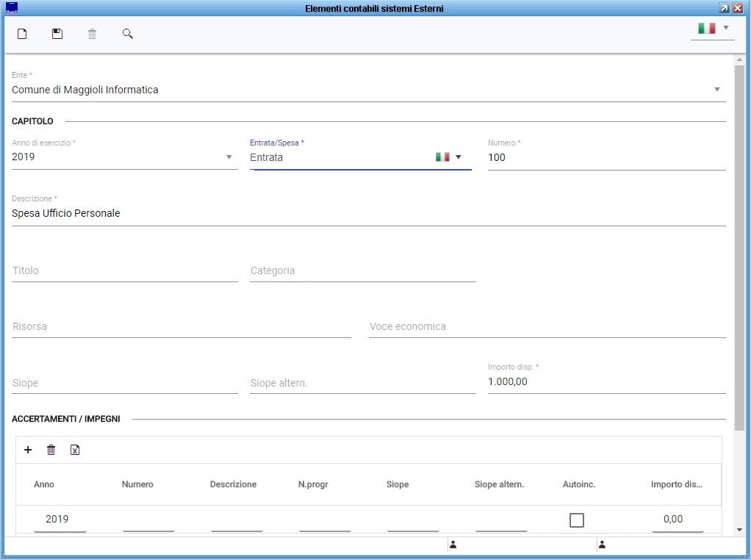This screenshot has width=751, height=560.
Task: Click the Italian flag in Entrata/Spesa field
Action: pos(442,157)
